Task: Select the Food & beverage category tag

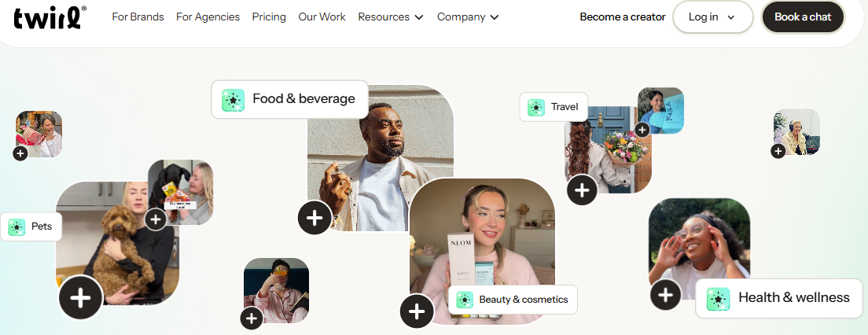Action: click(289, 99)
